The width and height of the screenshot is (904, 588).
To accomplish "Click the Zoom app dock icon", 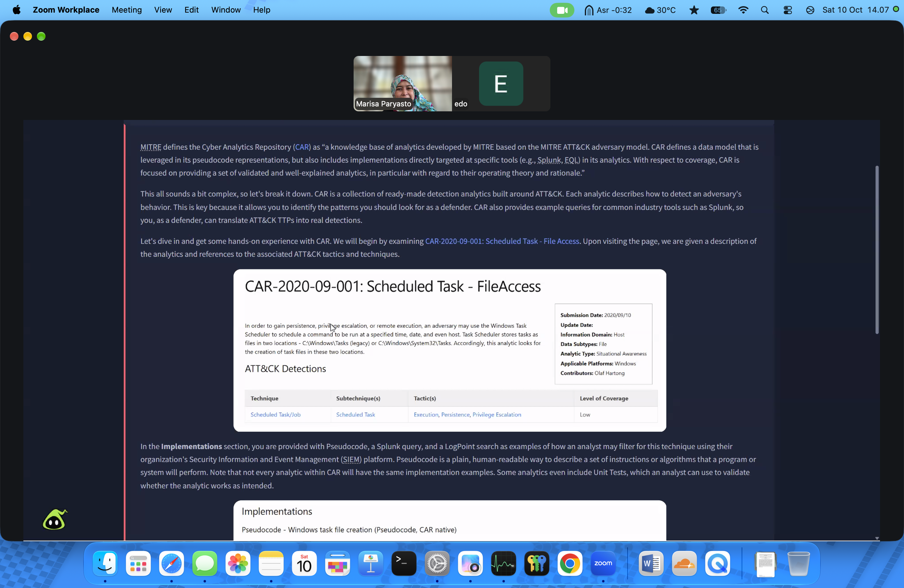I will point(603,563).
